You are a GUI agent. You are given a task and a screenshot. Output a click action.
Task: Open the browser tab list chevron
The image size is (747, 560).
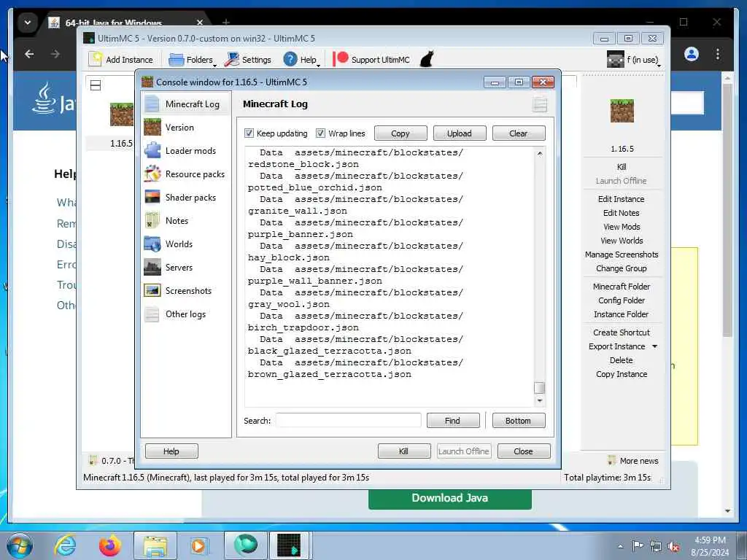pos(28,23)
